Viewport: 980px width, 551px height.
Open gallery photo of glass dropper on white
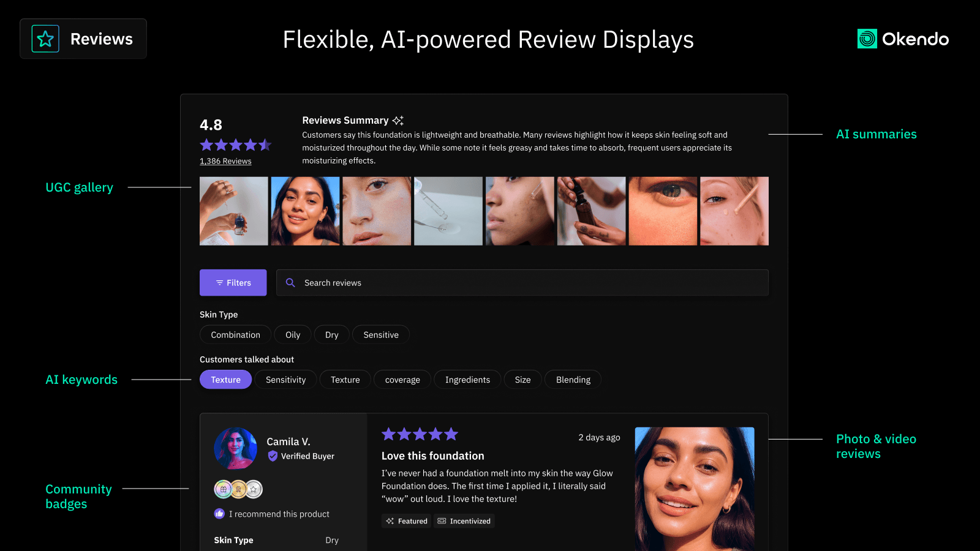448,211
